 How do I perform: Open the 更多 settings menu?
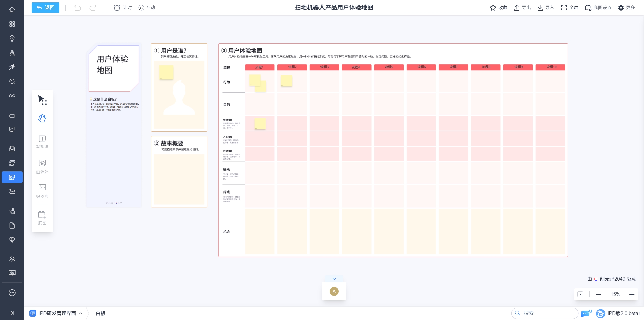coord(626,8)
